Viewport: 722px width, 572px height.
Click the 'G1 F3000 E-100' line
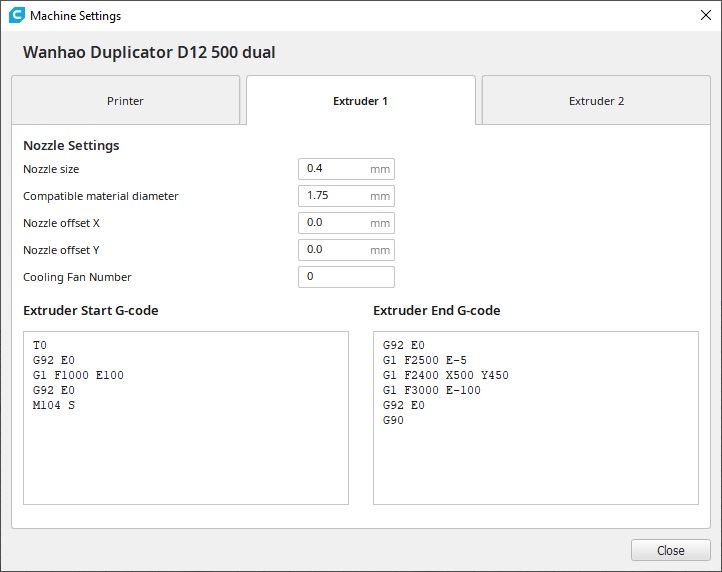(x=431, y=390)
